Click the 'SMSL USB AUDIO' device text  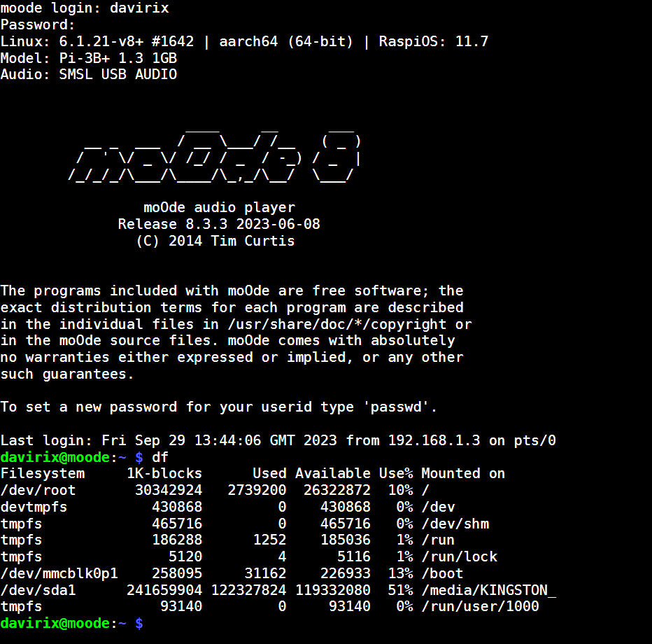point(118,74)
